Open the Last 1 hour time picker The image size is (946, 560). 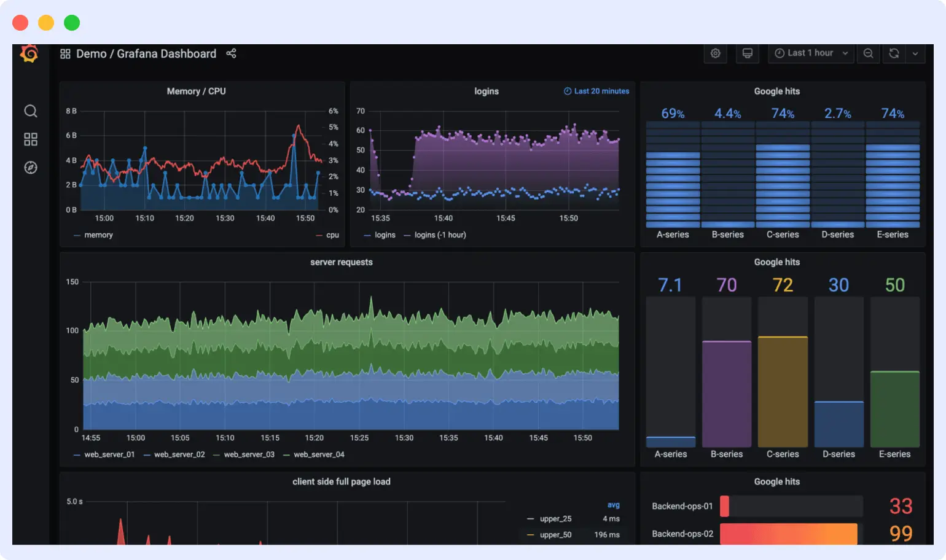pyautogui.click(x=811, y=53)
